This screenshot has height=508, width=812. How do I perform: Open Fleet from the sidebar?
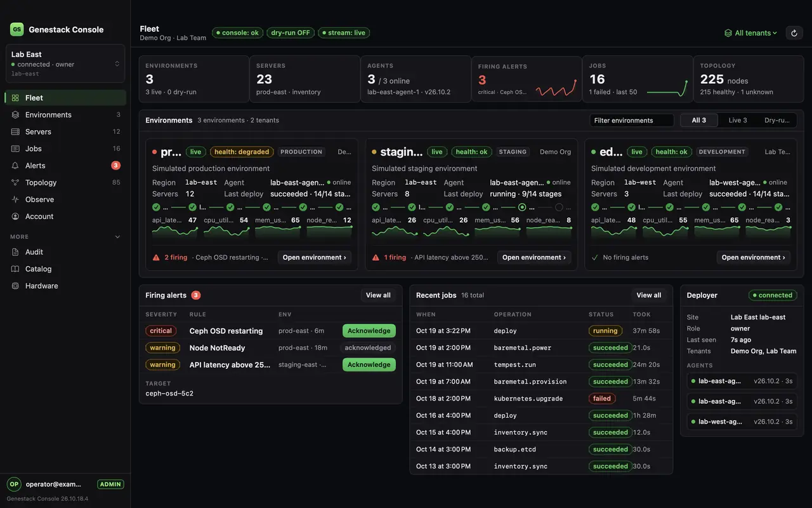click(65, 98)
